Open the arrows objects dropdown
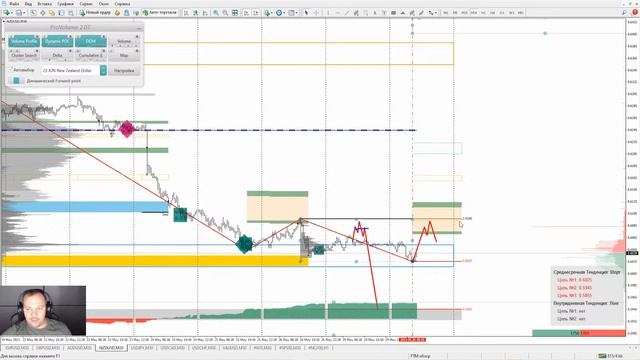Screen dimensions: 640x360 click(432, 13)
